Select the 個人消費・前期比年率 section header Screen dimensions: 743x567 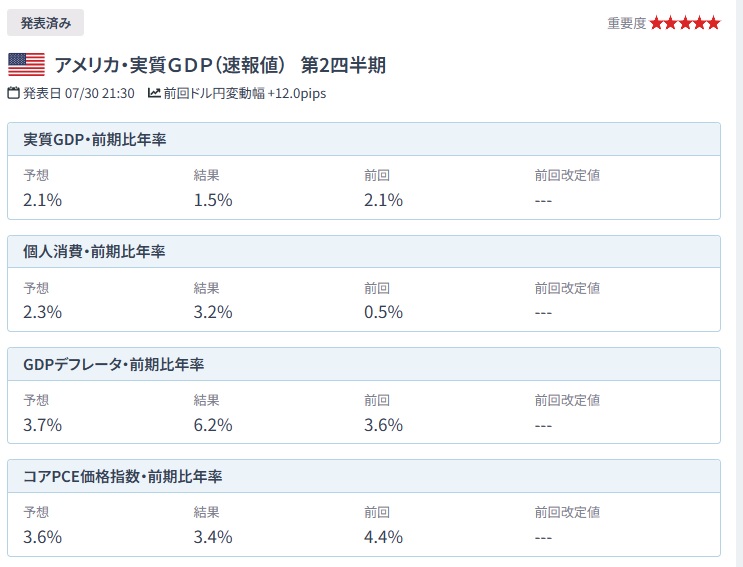364,252
